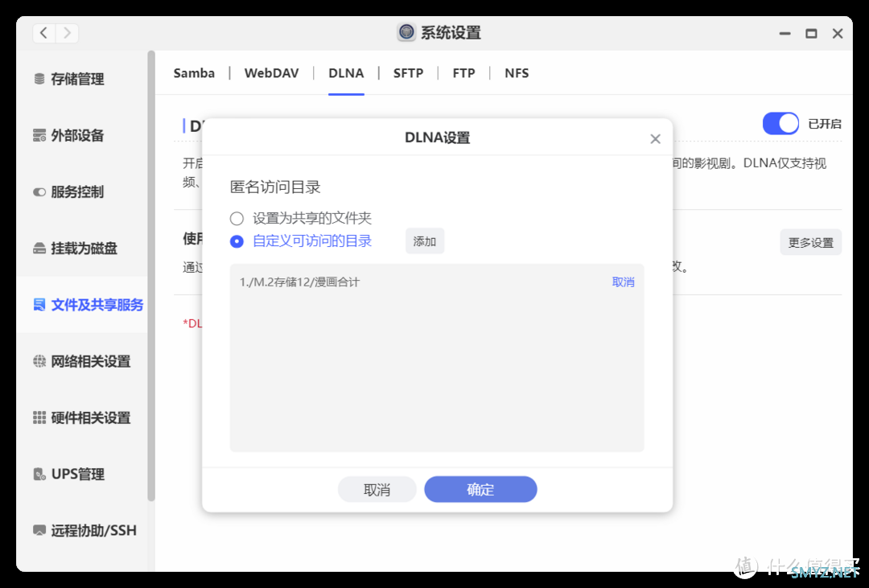Image resolution: width=869 pixels, height=588 pixels.
Task: Open UPS管理 in the sidebar
Action: [82, 475]
